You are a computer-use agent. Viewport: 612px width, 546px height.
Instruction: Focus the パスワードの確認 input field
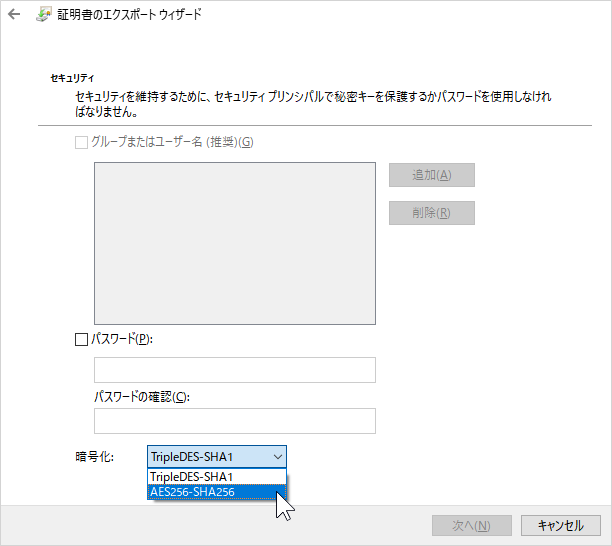(235, 421)
